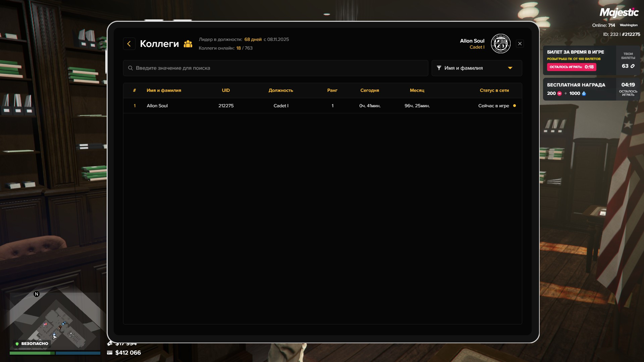Screen dimensions: 644x362
Task: Click the Majestic logo
Action: click(619, 13)
